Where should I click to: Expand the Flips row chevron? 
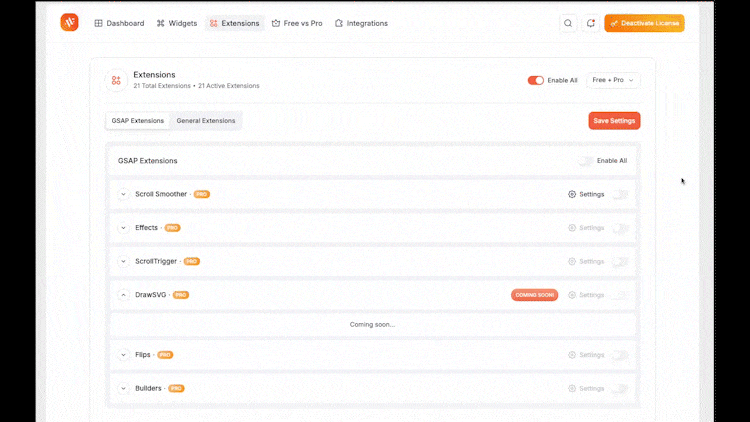pyautogui.click(x=123, y=355)
